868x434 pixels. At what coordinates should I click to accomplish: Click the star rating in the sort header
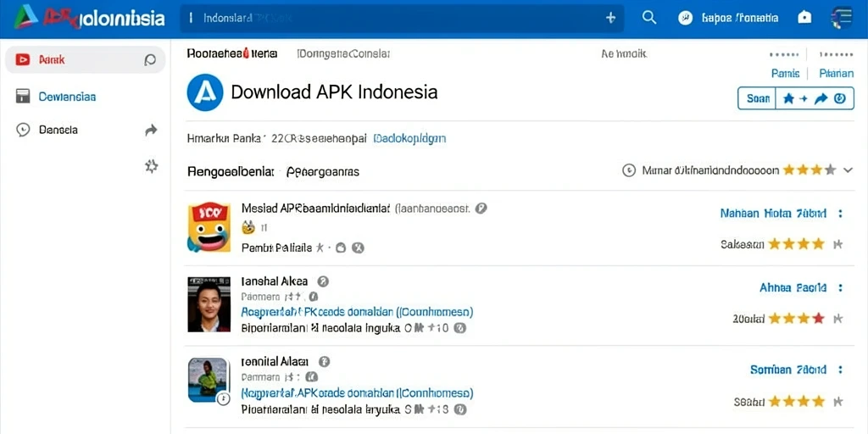[x=810, y=170]
